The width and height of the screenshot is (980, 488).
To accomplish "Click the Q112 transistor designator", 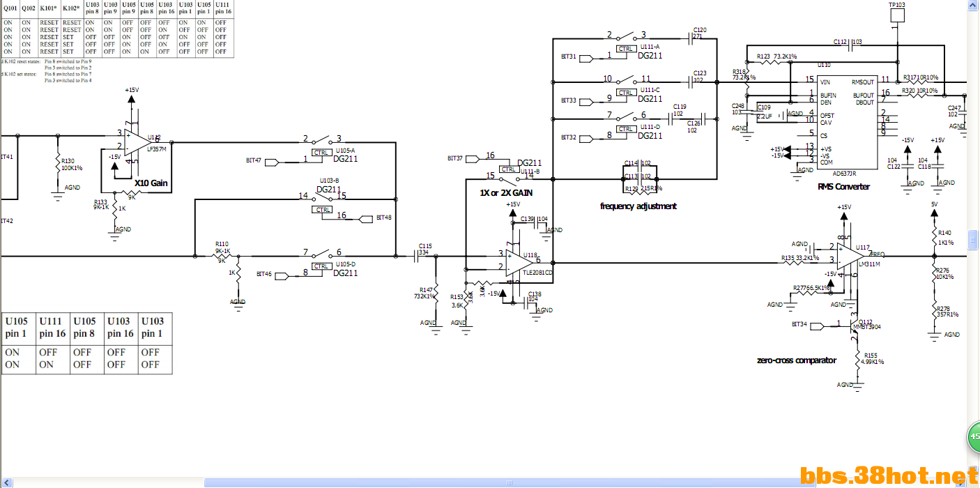I will (x=866, y=321).
